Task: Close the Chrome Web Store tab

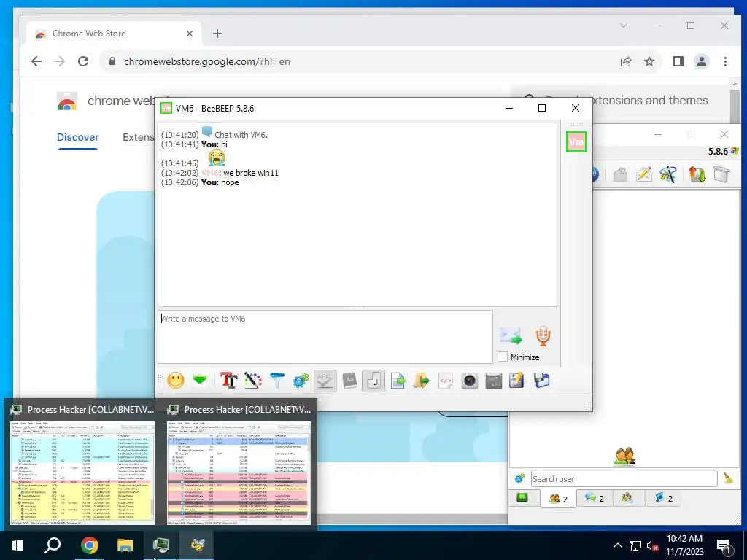Action: pyautogui.click(x=190, y=34)
